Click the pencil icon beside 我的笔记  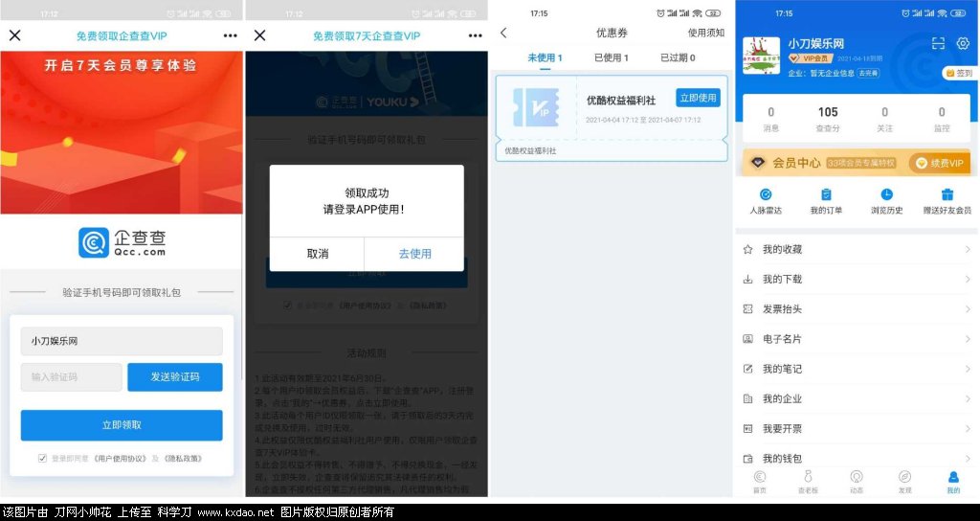(x=748, y=369)
